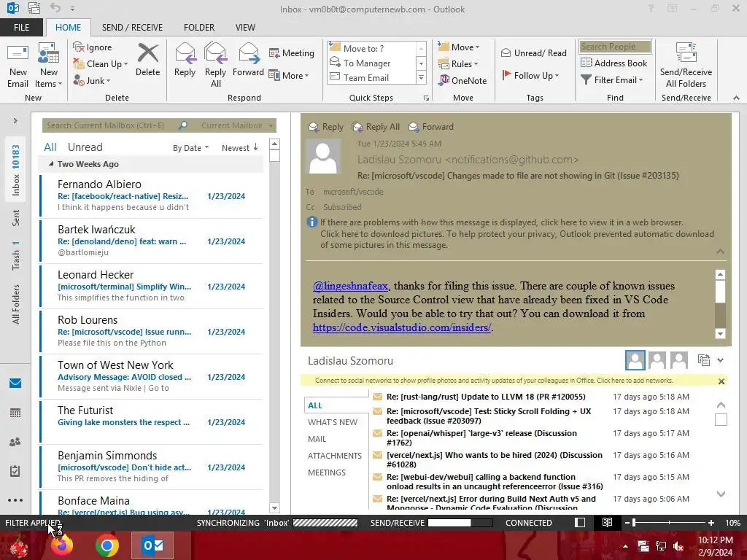Open the Tasks navigation icon
Image resolution: width=747 pixels, height=560 pixels.
pos(15,471)
